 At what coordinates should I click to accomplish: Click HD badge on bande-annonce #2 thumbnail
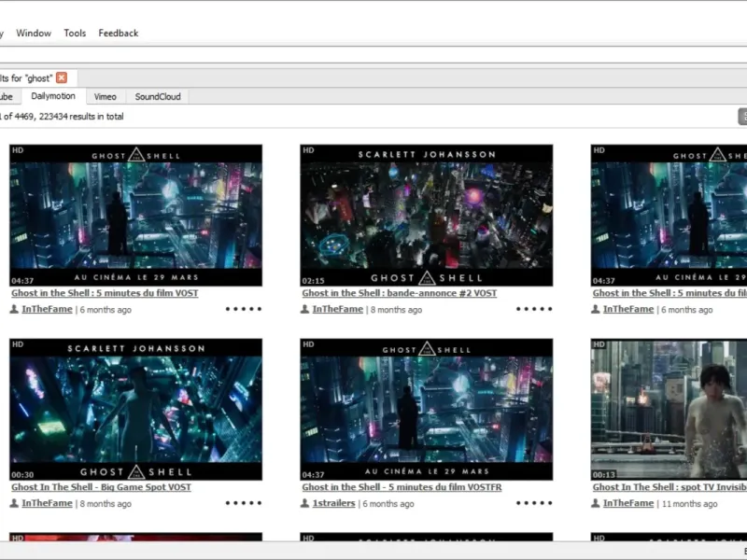tap(308, 150)
